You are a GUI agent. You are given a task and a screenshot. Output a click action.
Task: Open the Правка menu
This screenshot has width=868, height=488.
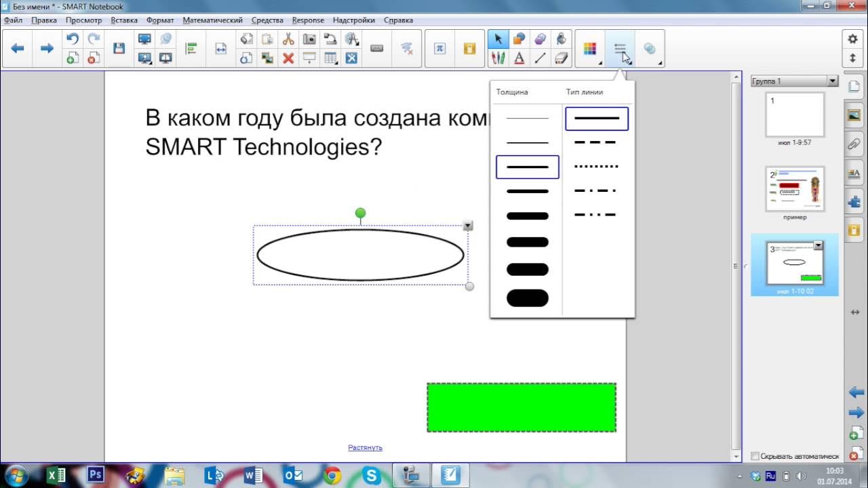(x=44, y=20)
